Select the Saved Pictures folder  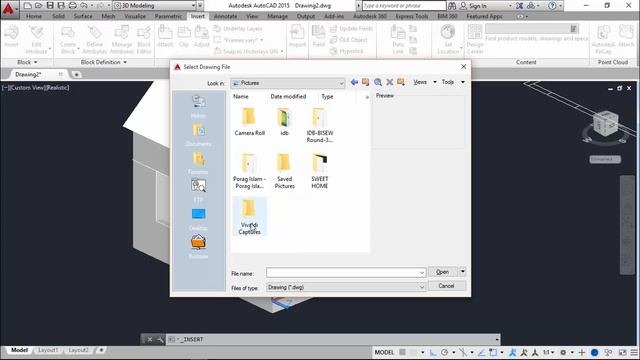click(284, 171)
